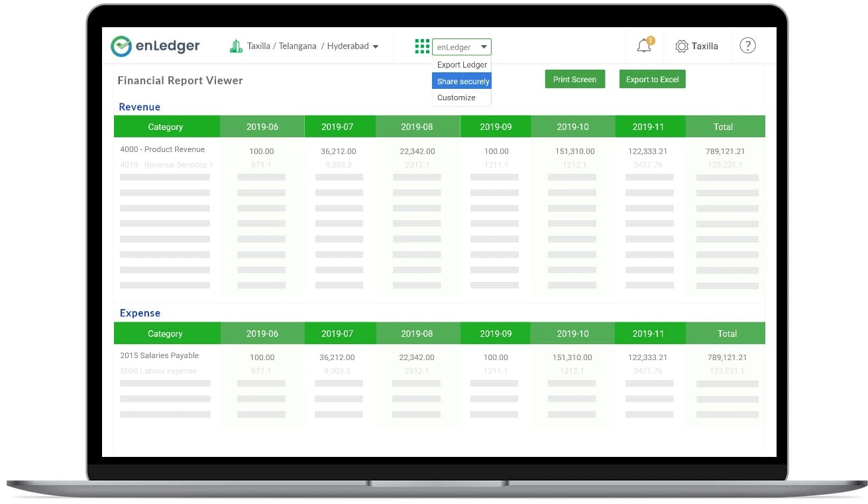The height and width of the screenshot is (504, 868).
Task: Click the green building organization icon
Action: tap(236, 46)
